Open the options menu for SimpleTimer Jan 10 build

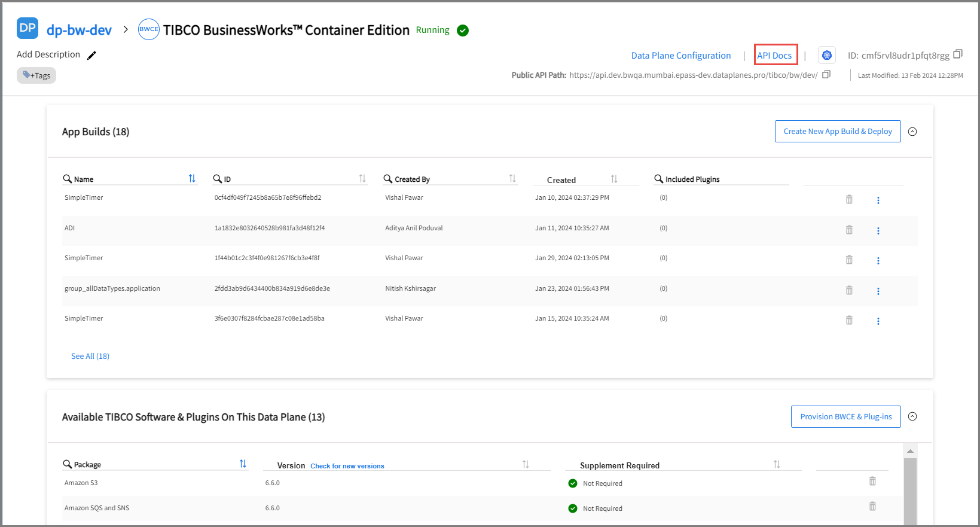click(878, 200)
